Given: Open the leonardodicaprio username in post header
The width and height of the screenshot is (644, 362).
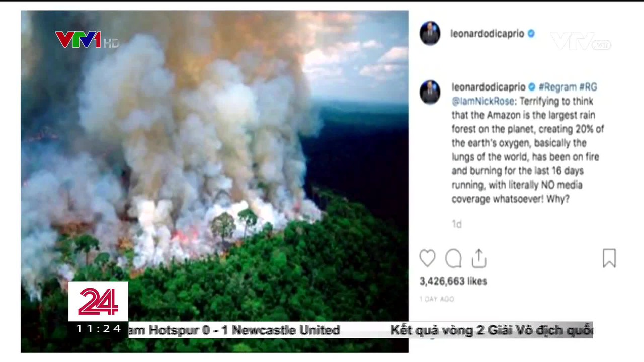Looking at the screenshot, I should click(487, 34).
